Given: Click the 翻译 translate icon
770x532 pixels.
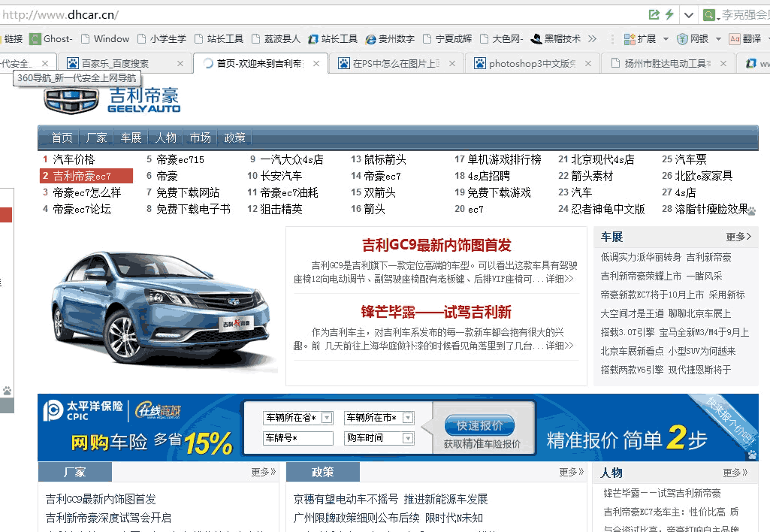Looking at the screenshot, I should [x=735, y=39].
